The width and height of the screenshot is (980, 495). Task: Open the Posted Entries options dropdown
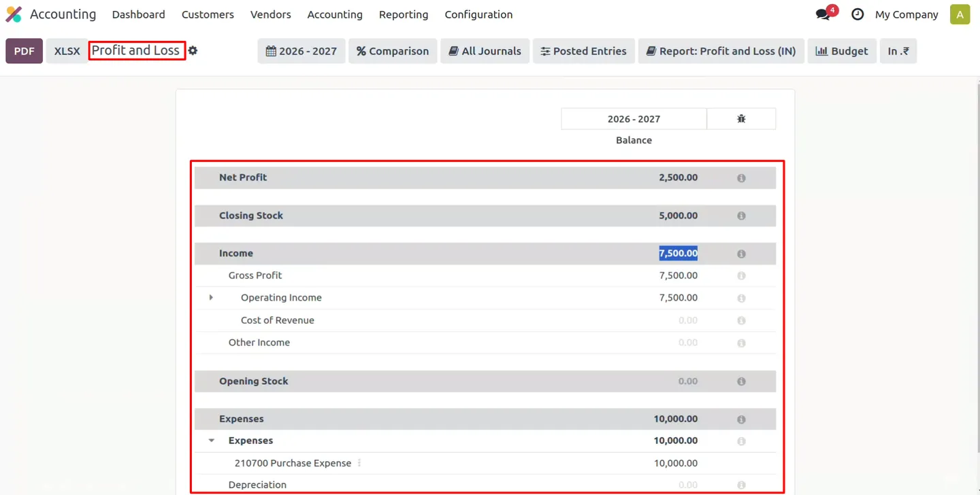coord(584,51)
